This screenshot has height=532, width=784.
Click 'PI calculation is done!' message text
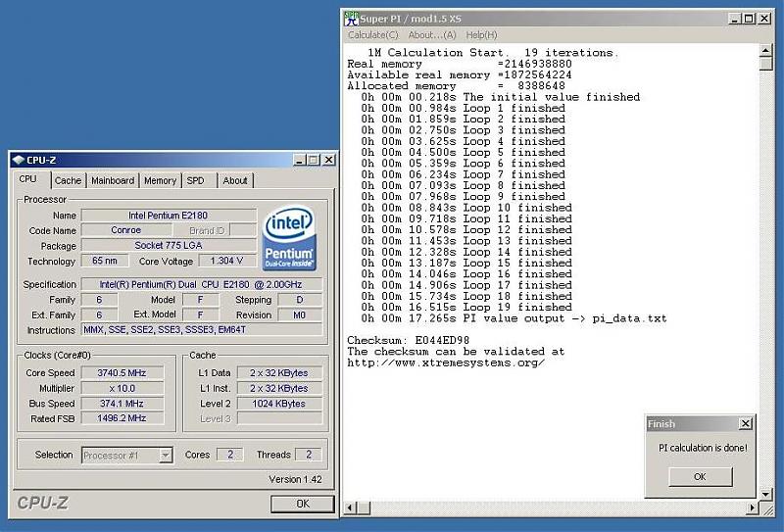[x=703, y=448]
